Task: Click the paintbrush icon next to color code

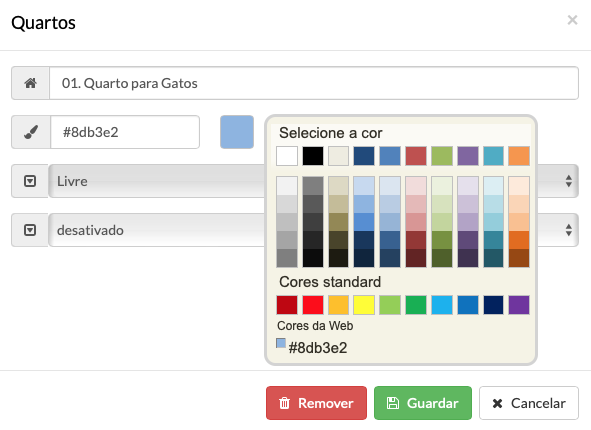Action: 31,132
